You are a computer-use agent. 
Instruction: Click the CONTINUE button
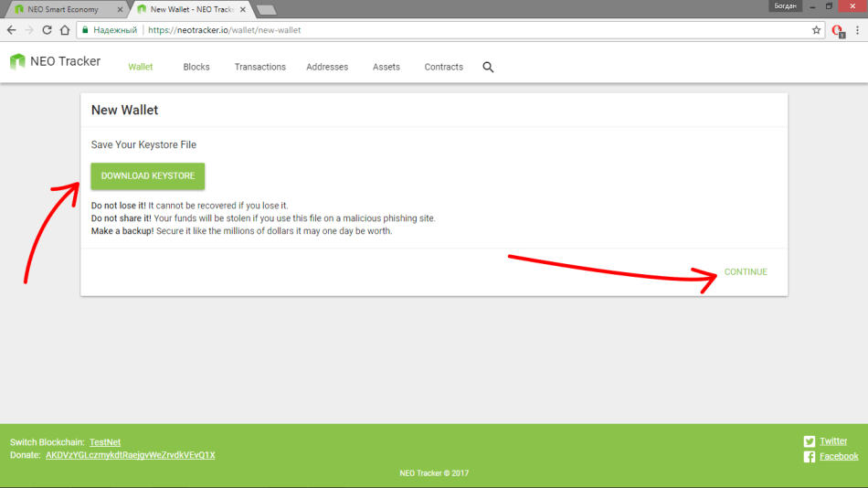click(746, 272)
